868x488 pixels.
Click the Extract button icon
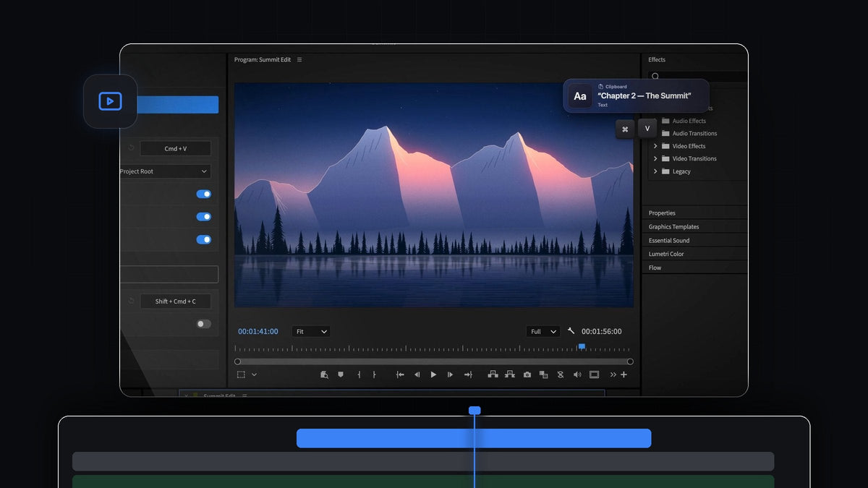point(510,374)
